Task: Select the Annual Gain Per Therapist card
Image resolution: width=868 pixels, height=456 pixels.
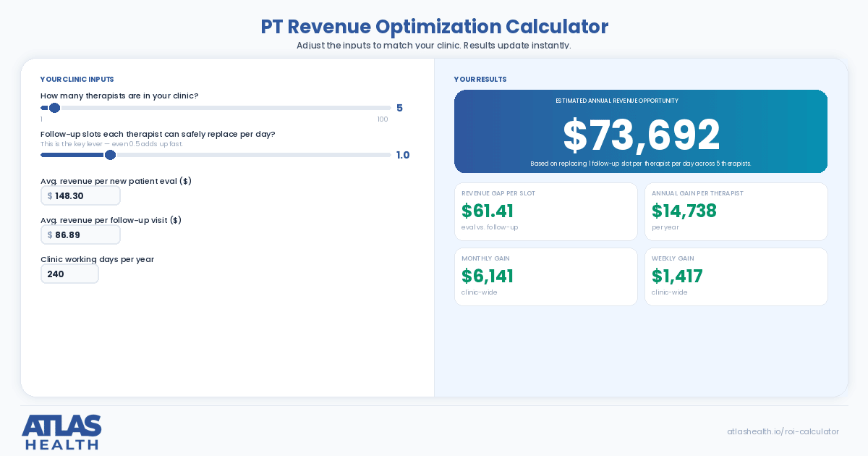Action: (736, 211)
